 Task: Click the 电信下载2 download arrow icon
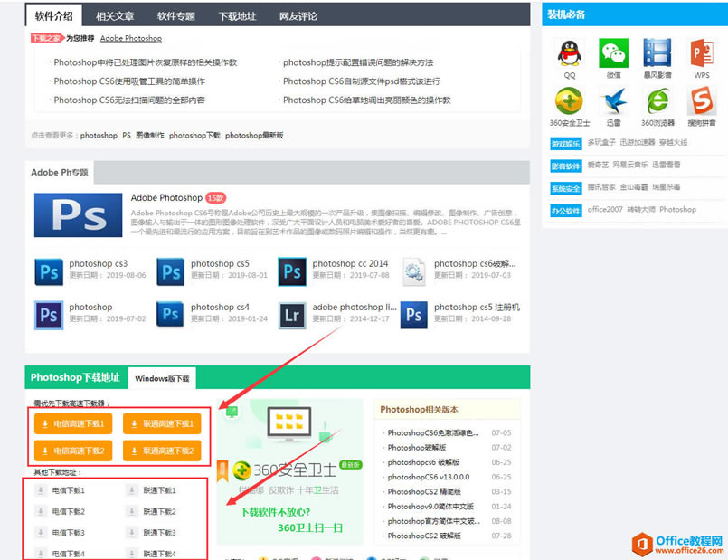(41, 511)
